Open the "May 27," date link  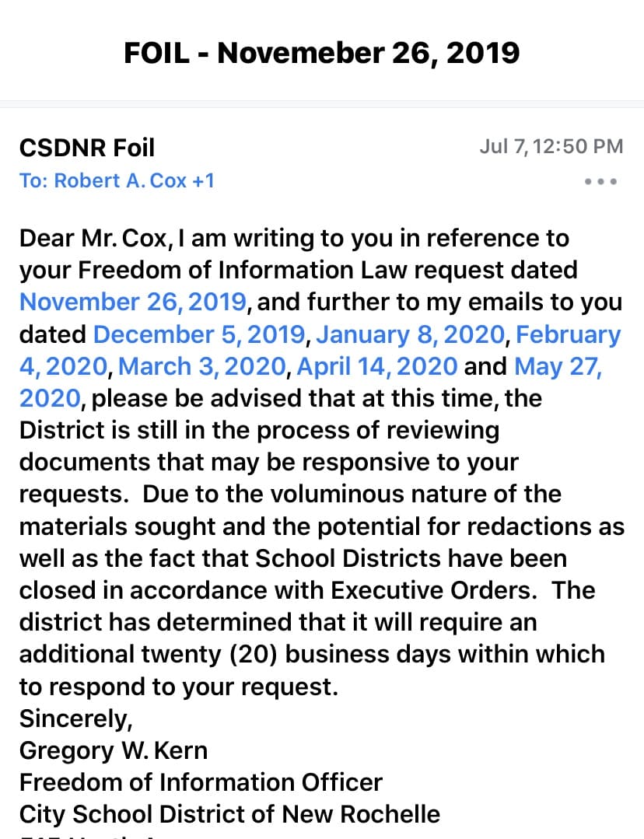click(558, 365)
